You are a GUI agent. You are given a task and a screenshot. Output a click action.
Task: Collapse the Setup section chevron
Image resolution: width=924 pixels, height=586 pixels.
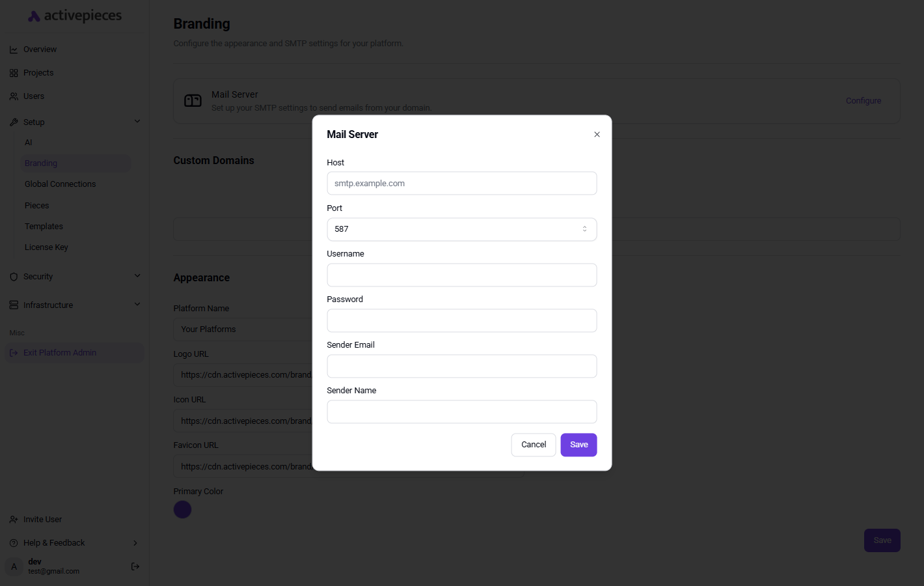click(137, 122)
